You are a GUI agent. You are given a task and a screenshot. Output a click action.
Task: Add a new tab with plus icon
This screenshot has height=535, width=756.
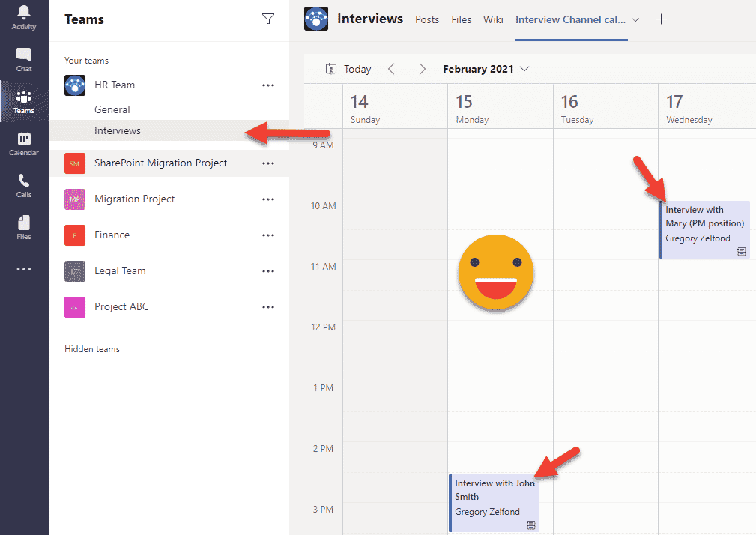[x=661, y=19]
